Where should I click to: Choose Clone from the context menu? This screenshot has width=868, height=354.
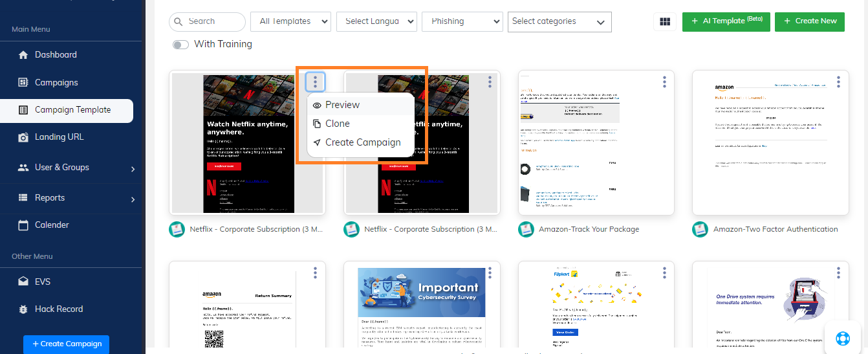coord(360,124)
